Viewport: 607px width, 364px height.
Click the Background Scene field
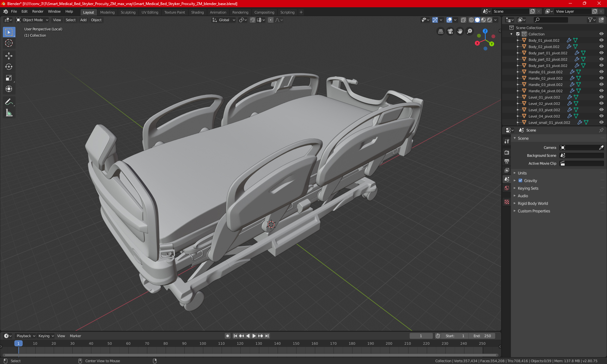[582, 155]
